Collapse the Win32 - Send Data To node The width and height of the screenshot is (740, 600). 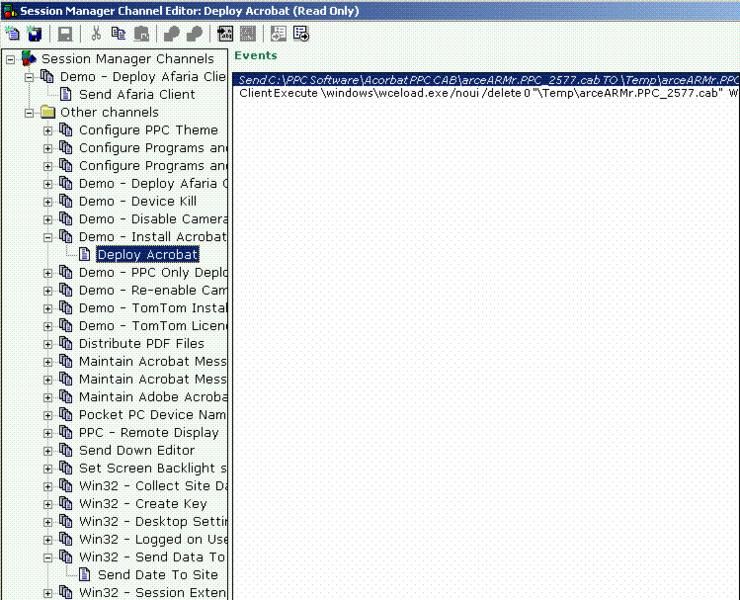pyautogui.click(x=48, y=558)
